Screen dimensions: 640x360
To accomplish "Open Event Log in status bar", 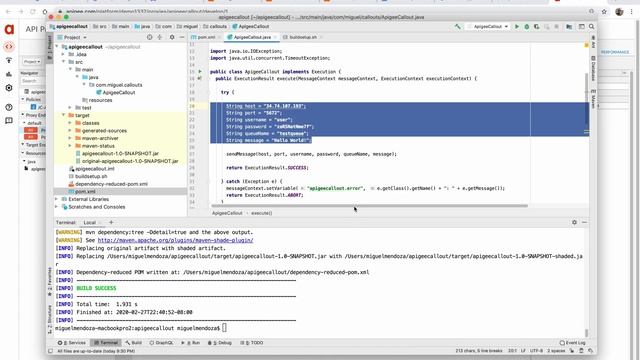I will tap(572, 343).
